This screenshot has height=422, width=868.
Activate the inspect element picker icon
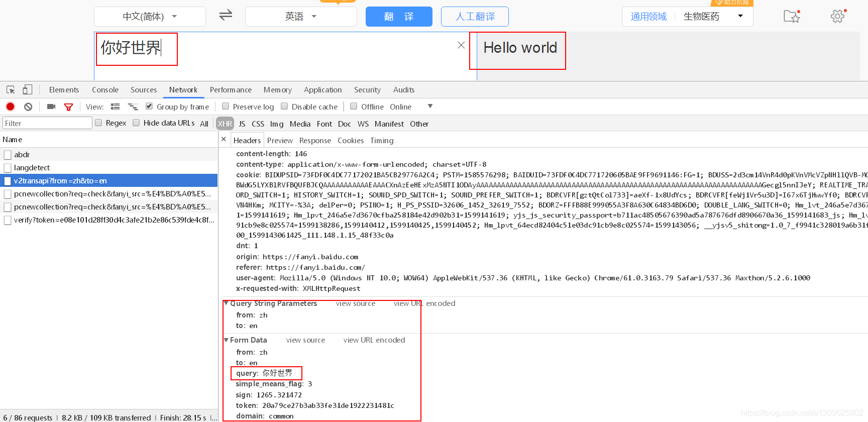coord(11,90)
